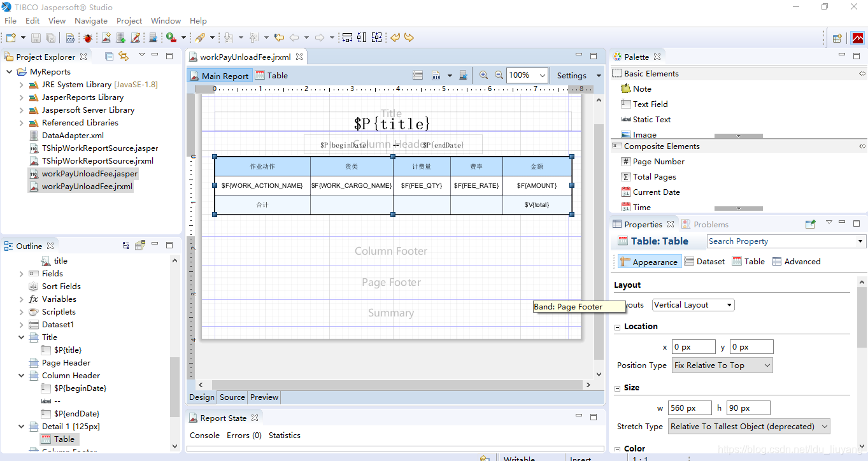
Task: Expand the JRE System Library node
Action: [x=21, y=85]
